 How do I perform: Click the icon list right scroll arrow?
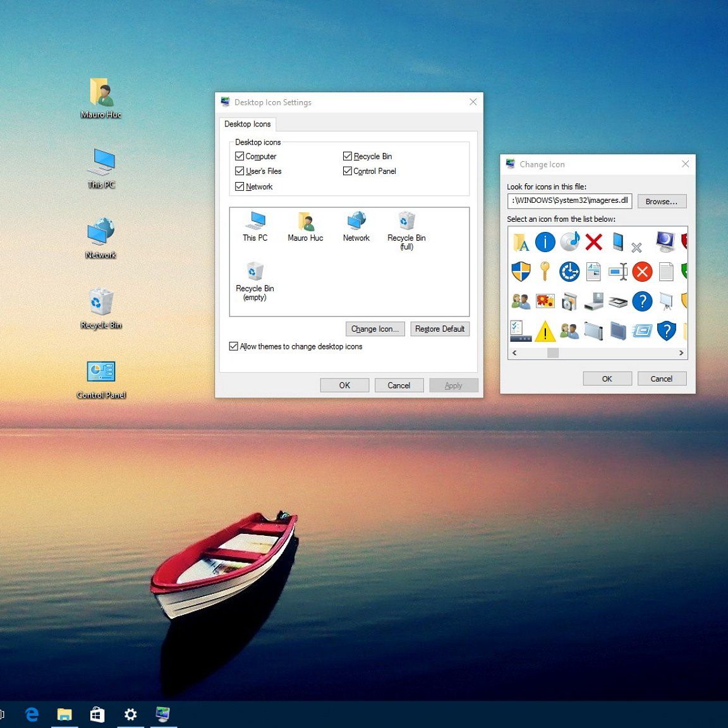coord(681,353)
